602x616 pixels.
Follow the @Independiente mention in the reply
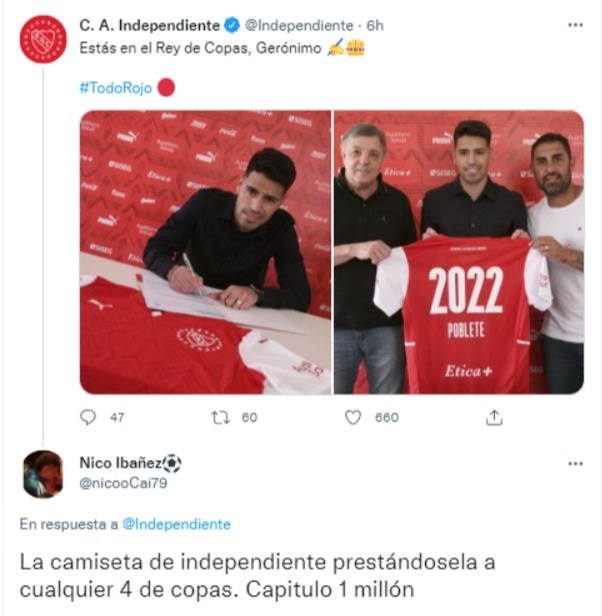176,524
